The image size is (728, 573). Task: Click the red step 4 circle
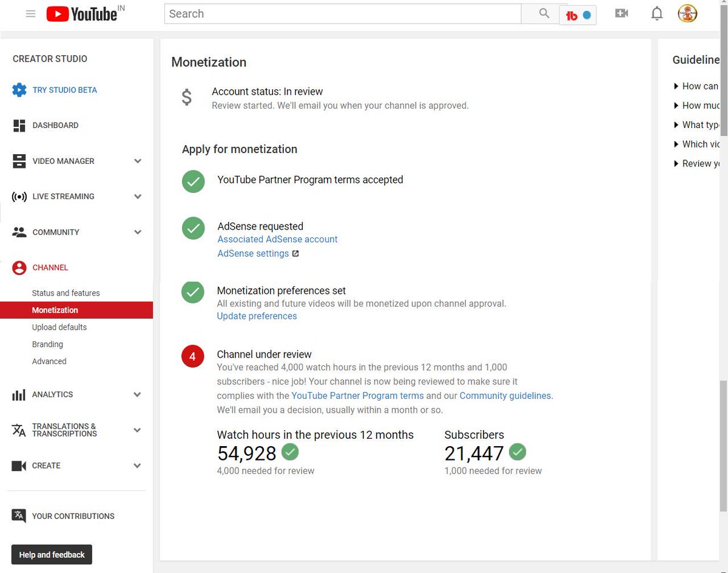(193, 356)
